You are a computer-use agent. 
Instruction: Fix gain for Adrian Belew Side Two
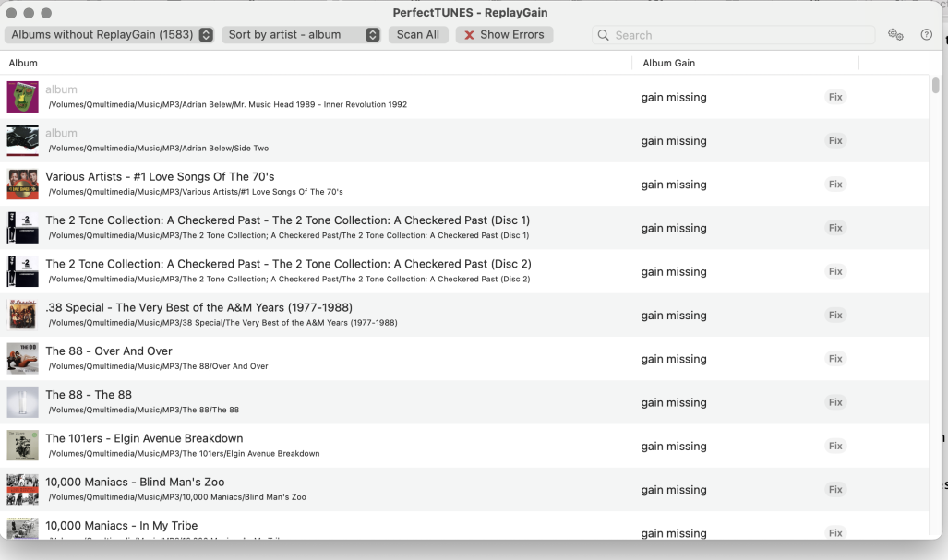[835, 141]
